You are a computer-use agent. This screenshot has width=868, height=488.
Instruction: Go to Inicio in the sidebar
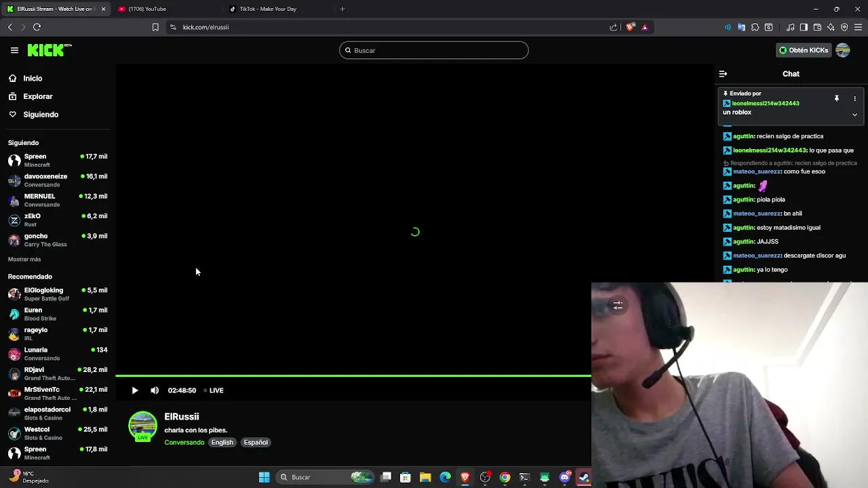pos(33,79)
